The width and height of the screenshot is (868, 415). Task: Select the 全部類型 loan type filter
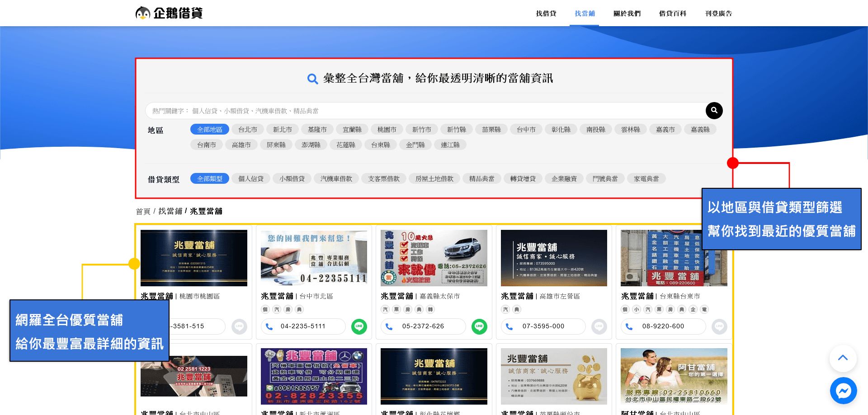point(210,179)
